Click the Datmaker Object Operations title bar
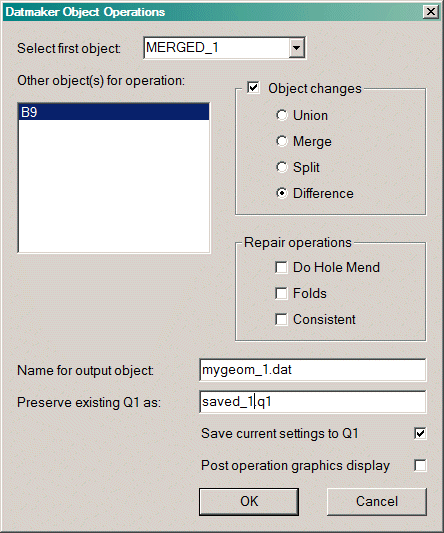 point(212,12)
